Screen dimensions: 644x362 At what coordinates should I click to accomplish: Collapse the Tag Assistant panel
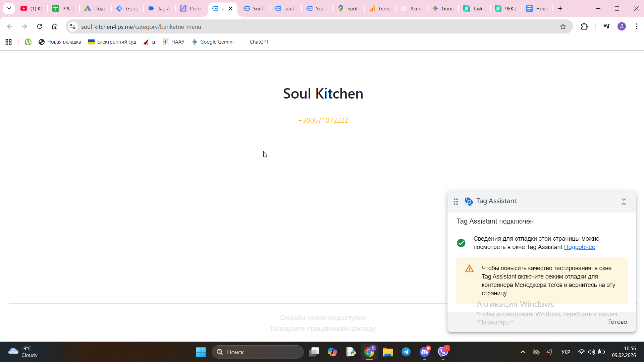click(x=624, y=201)
